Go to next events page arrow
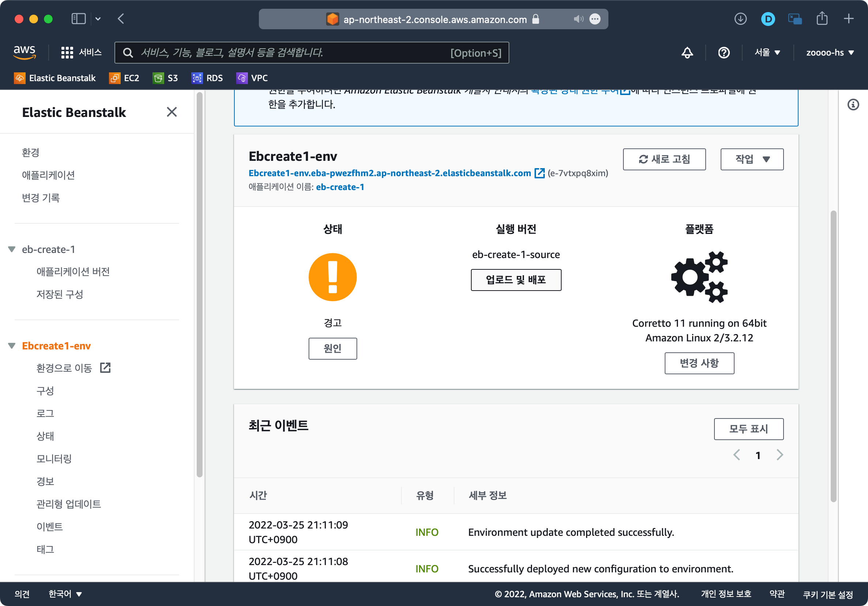 [779, 455]
